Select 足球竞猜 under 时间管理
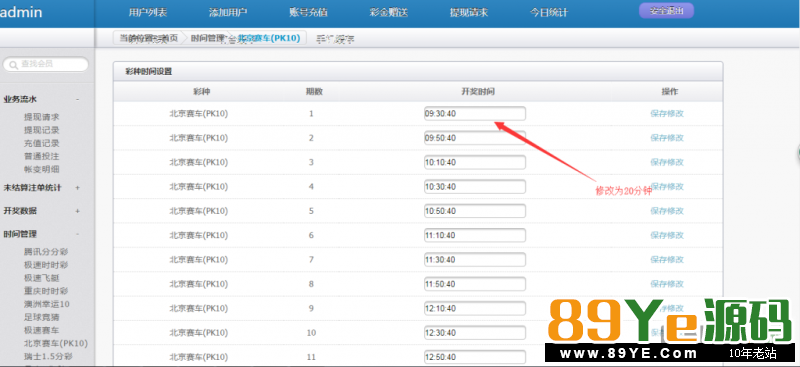Screen dimensions: 800x367 pyautogui.click(x=41, y=317)
